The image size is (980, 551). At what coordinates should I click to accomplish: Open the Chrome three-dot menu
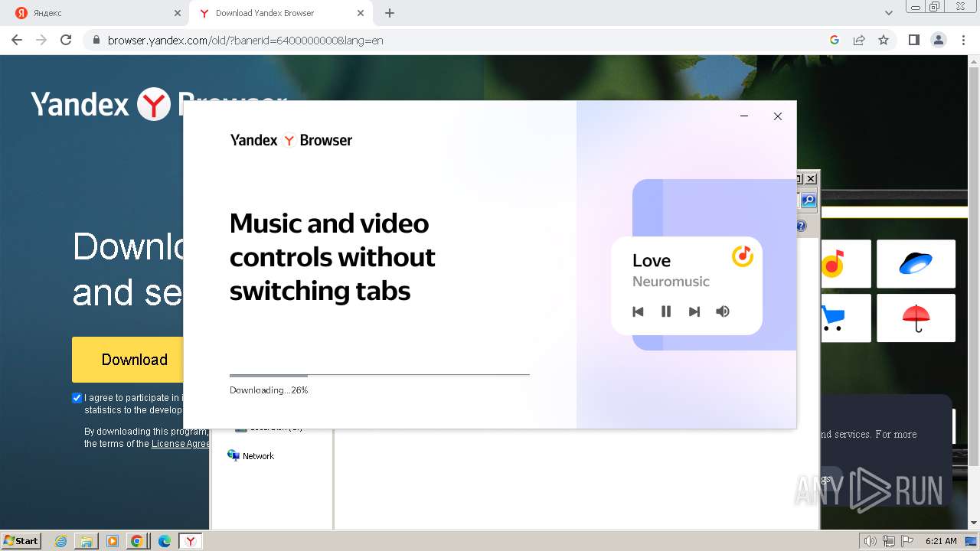(962, 40)
